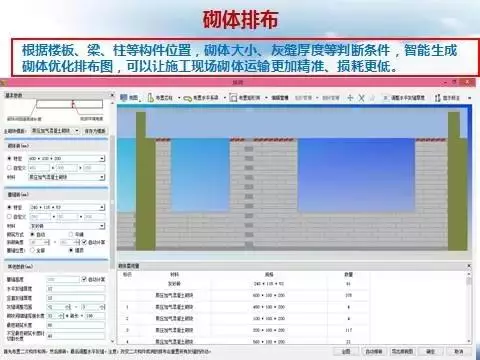Click the first greyed-out toolbar text item
The height and width of the screenshot is (360, 480).
303,98
